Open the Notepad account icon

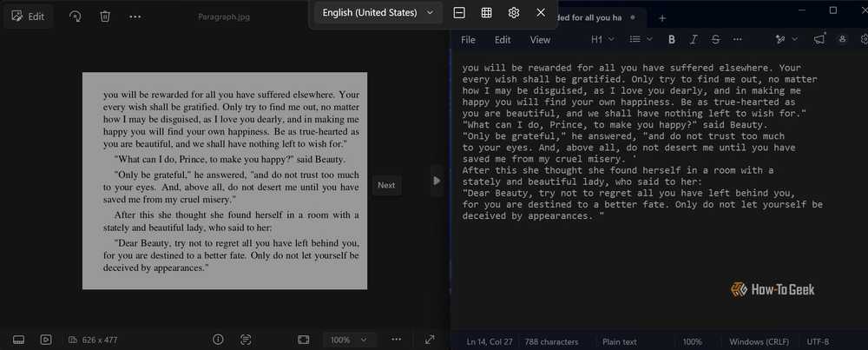843,39
